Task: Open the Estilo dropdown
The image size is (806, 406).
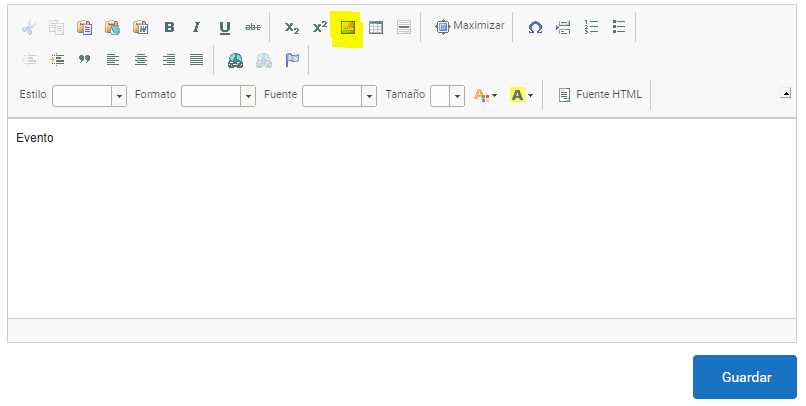Action: coord(89,96)
